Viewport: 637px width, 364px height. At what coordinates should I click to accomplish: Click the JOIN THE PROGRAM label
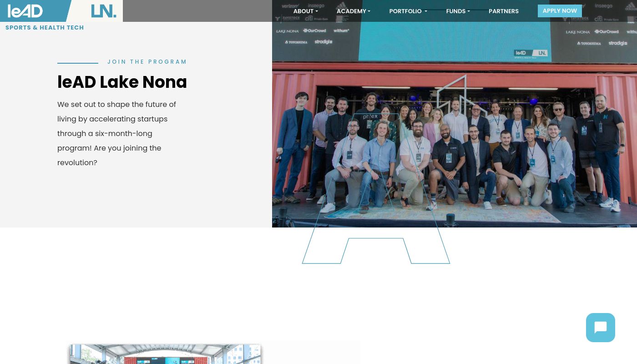coord(147,62)
